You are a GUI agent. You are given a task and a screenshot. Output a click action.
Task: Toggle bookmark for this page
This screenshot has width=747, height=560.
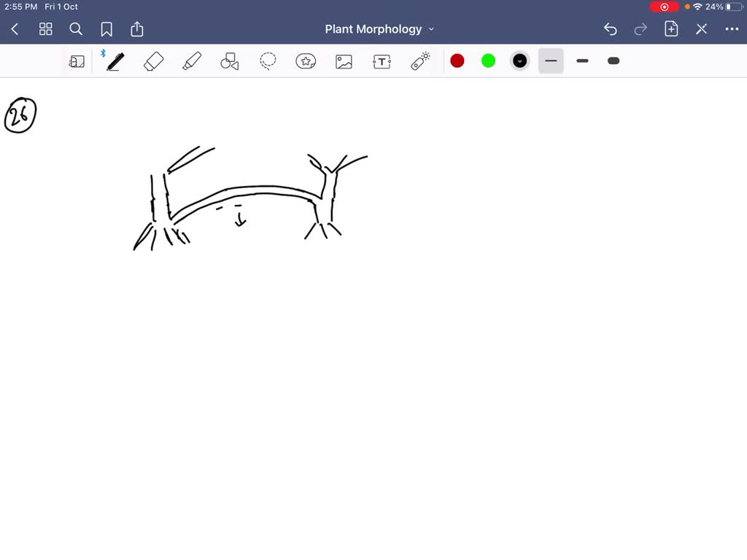107,29
